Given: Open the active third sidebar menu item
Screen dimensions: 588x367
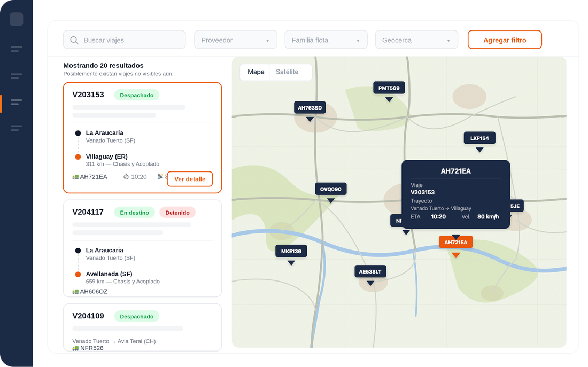Looking at the screenshot, I should click(x=16, y=102).
